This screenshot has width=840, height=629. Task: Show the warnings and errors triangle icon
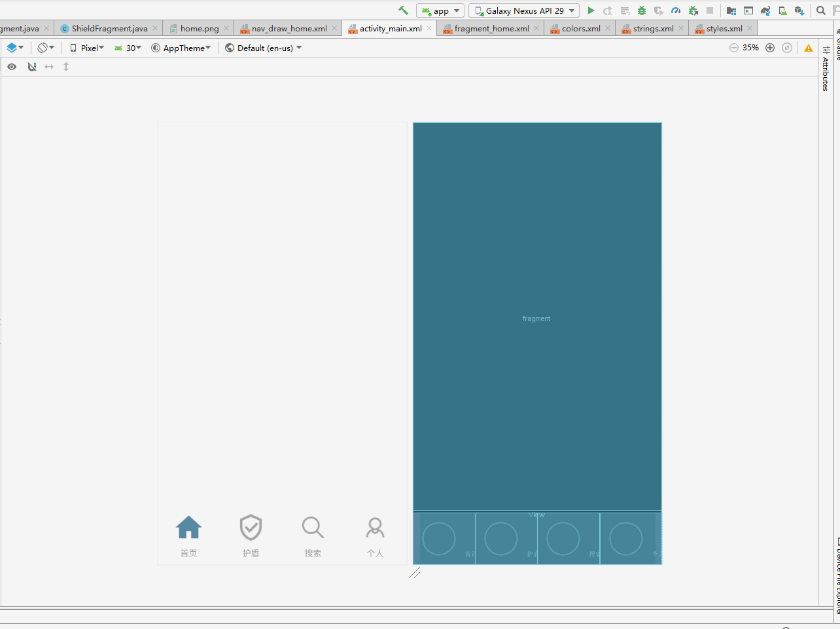809,48
